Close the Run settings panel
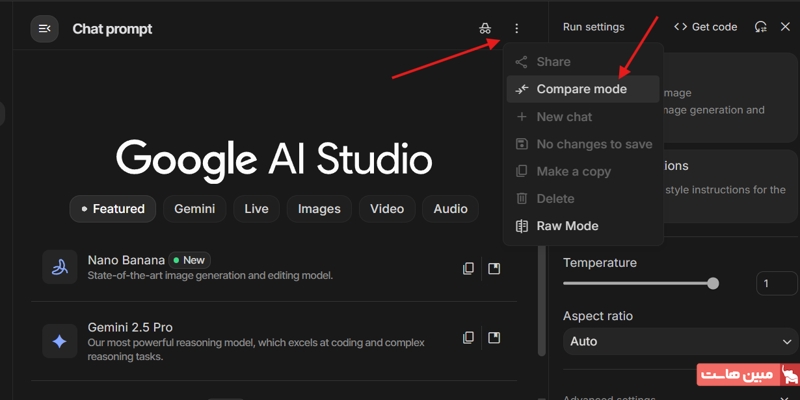The width and height of the screenshot is (800, 400). (785, 27)
